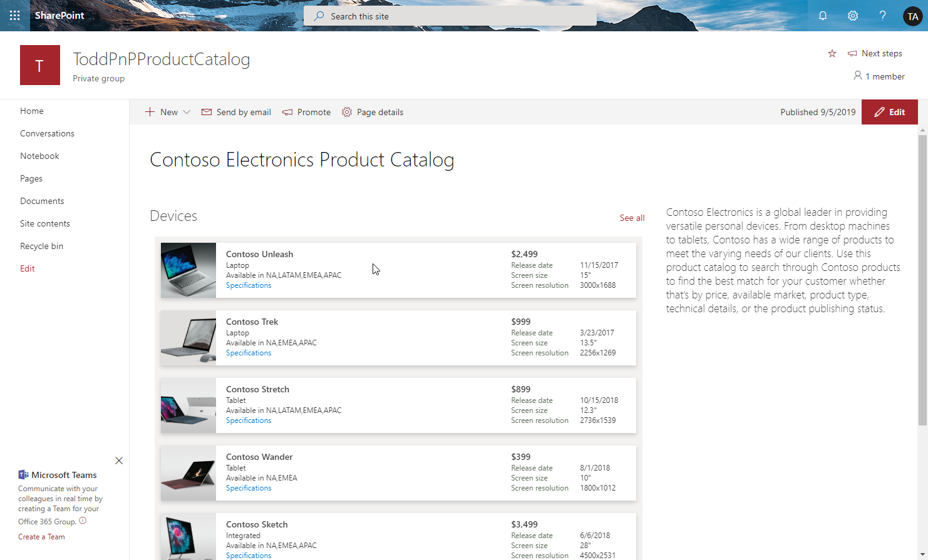Screen dimensions: 928x560
Task: Follow site using the star icon
Action: click(832, 53)
